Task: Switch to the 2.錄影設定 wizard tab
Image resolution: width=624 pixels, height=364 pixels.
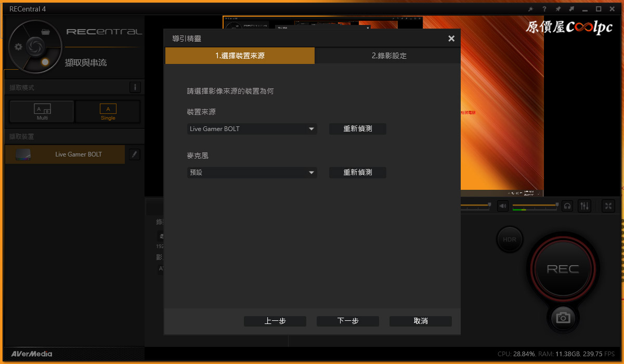Action: [x=388, y=56]
